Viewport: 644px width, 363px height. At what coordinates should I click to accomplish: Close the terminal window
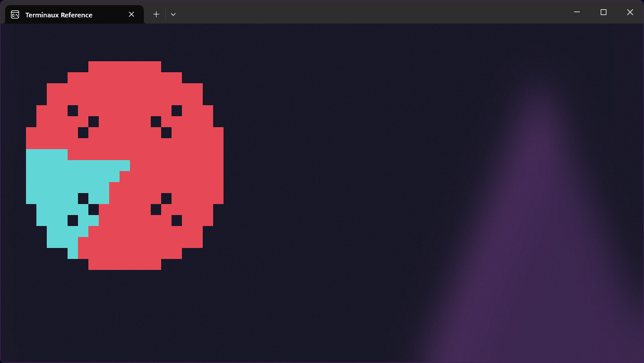[630, 12]
